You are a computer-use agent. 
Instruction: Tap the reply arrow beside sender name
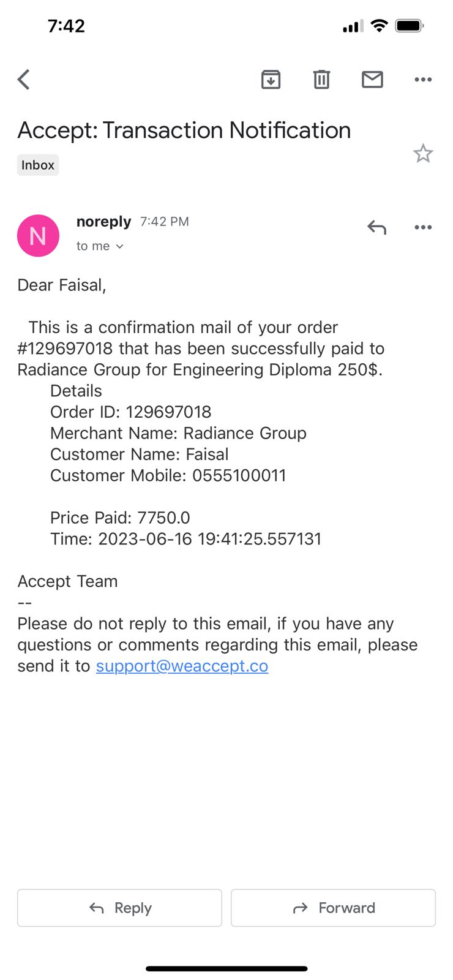376,228
